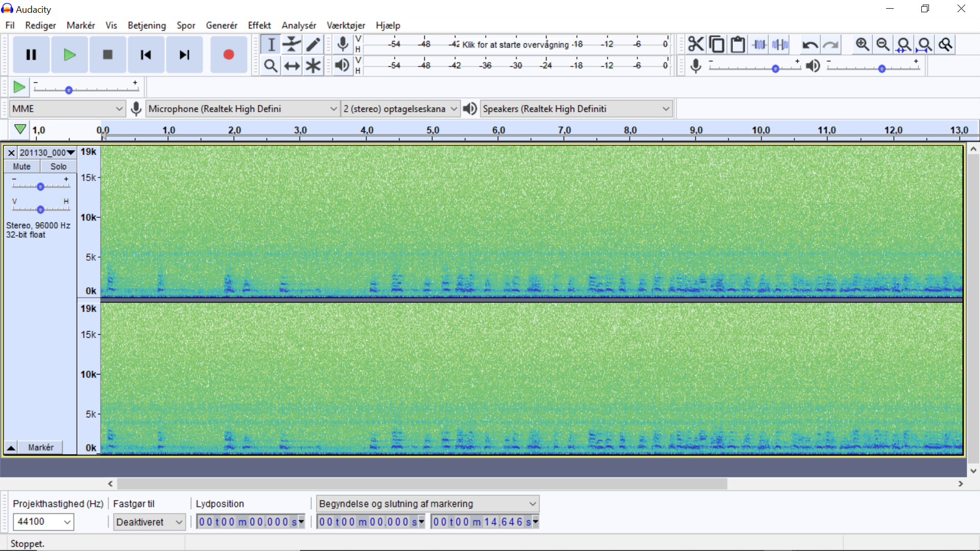This screenshot has width=980, height=551.
Task: Copy selection with the Copy icon
Action: point(717,44)
